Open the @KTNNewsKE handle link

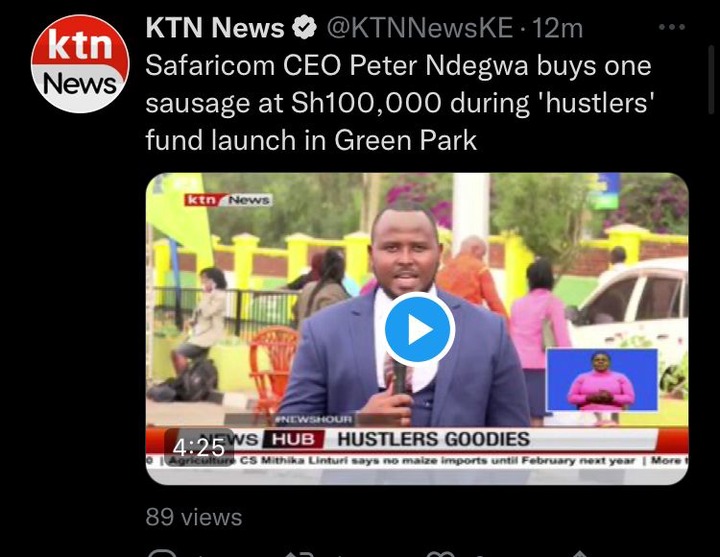point(420,28)
